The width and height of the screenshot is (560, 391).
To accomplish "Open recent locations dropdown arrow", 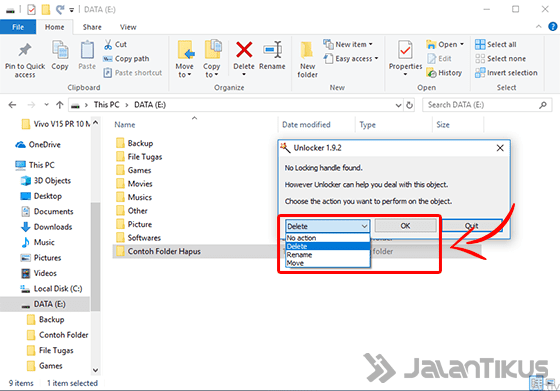I will pyautogui.click(x=46, y=105).
